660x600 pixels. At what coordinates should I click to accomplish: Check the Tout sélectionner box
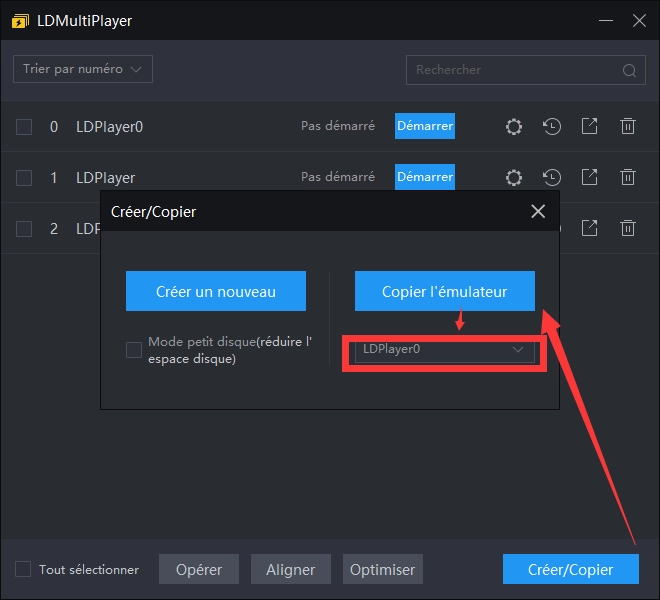tap(23, 569)
